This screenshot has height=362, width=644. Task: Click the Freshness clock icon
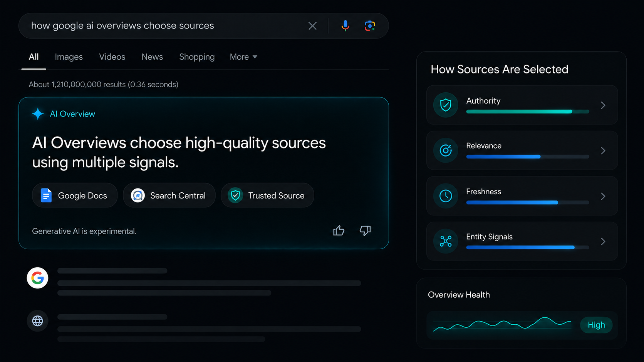[x=446, y=196]
